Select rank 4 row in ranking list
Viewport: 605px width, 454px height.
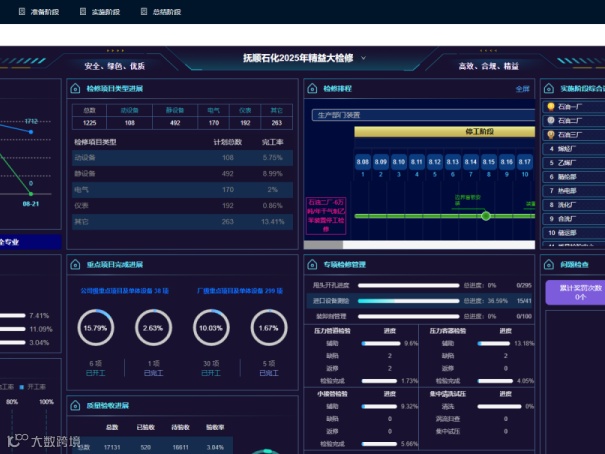pos(574,149)
